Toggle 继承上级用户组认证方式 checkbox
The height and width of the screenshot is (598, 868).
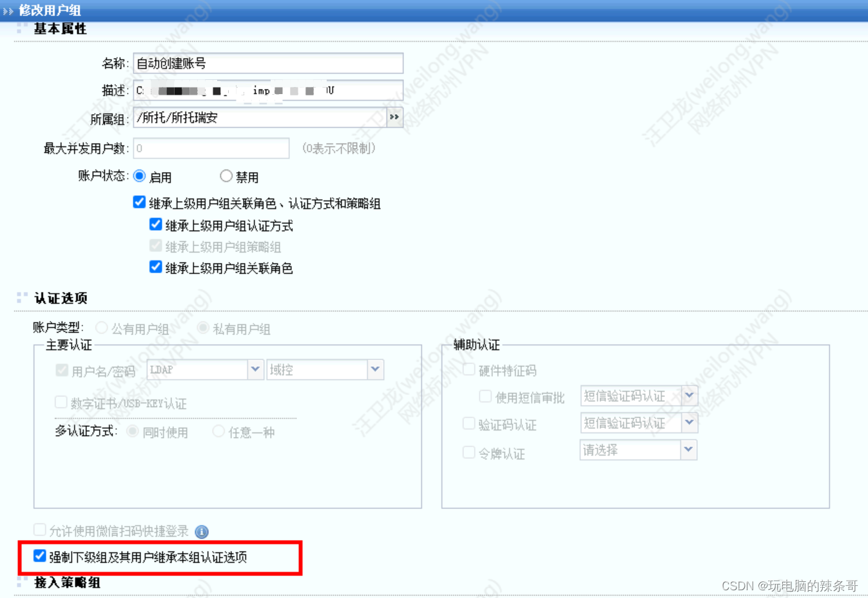[x=155, y=224]
